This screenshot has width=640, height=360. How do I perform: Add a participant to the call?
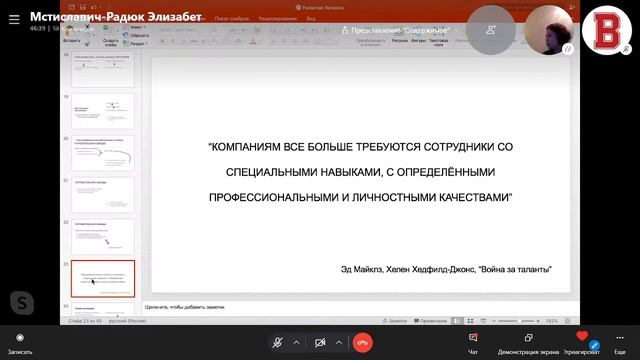pyautogui.click(x=491, y=30)
